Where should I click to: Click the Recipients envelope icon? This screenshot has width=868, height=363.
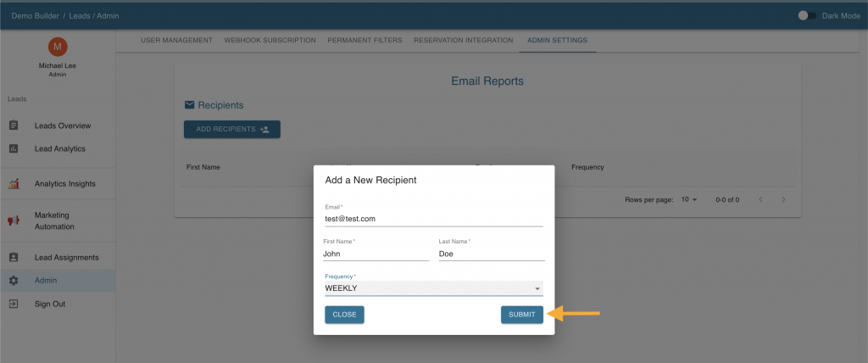pyautogui.click(x=189, y=104)
